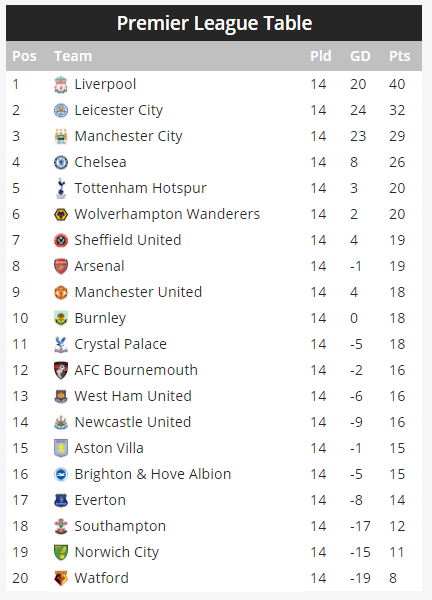Click the Wolverhampton Wanderers wolf badge
This screenshot has height=600, width=432.
click(x=61, y=215)
